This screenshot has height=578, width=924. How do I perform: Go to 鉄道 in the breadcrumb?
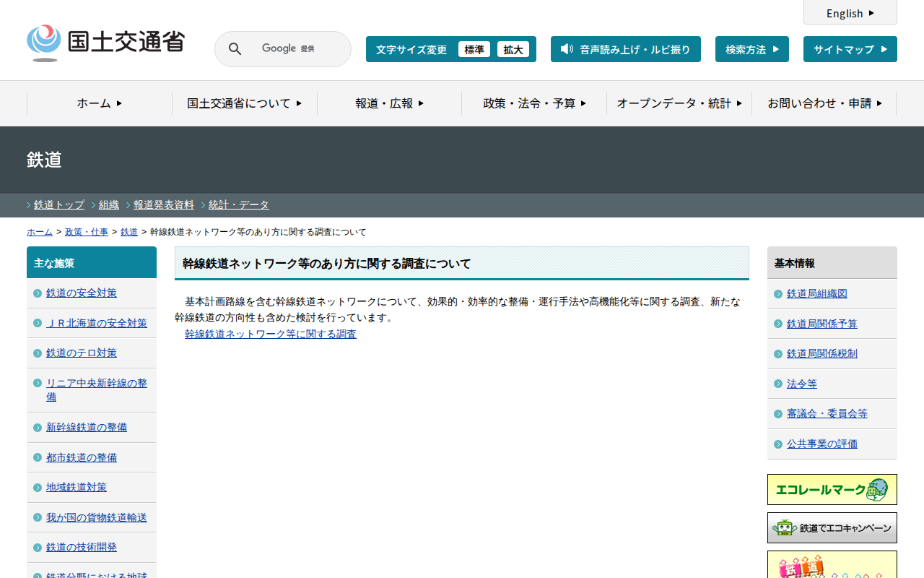[129, 232]
